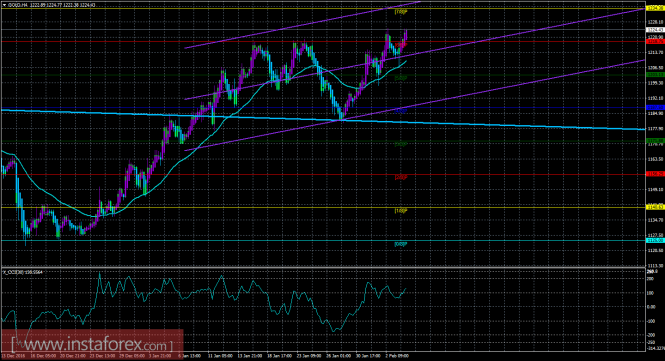Screen dimensions: 665x361
Task: Click the 26 Jan 01:00 time axis label
Action: [x=339, y=356]
